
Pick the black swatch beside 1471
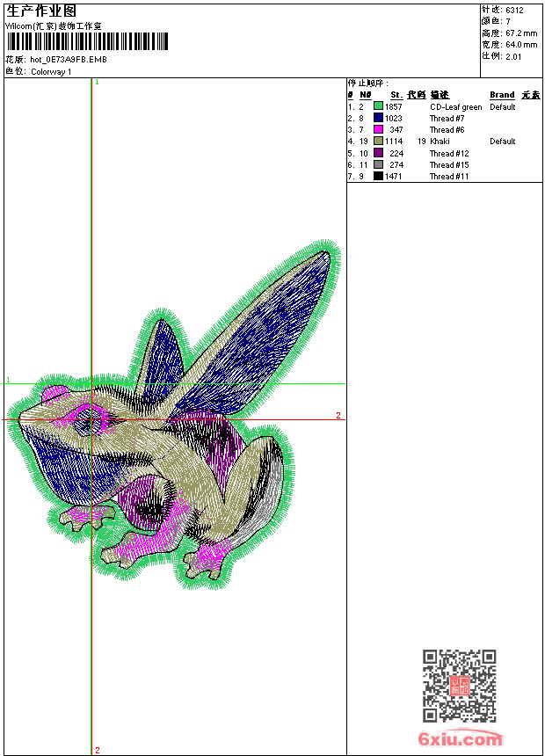pyautogui.click(x=378, y=176)
